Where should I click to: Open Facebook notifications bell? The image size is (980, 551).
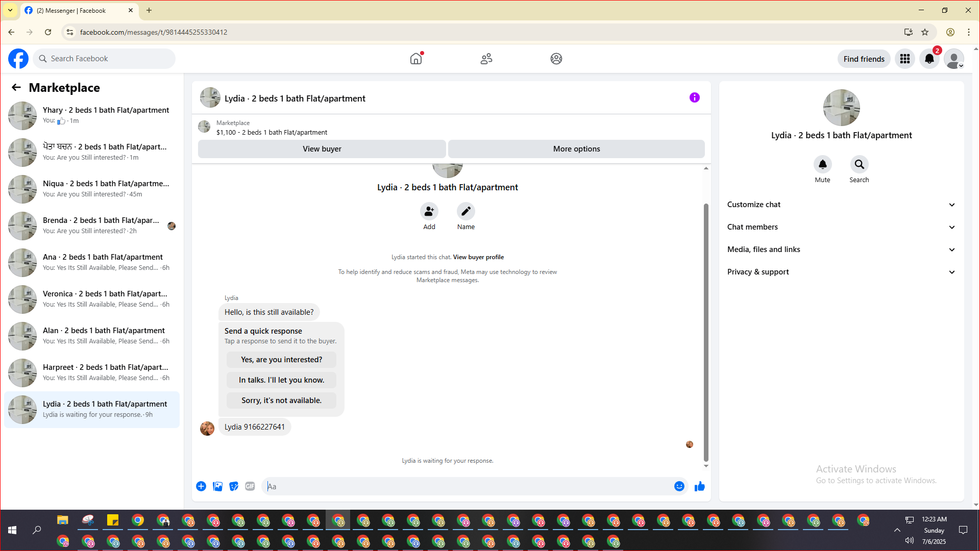929,59
